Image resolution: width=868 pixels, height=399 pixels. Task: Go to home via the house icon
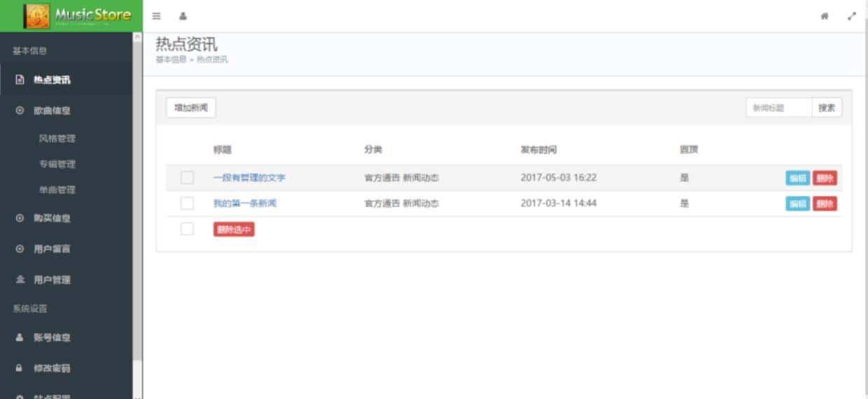[825, 15]
